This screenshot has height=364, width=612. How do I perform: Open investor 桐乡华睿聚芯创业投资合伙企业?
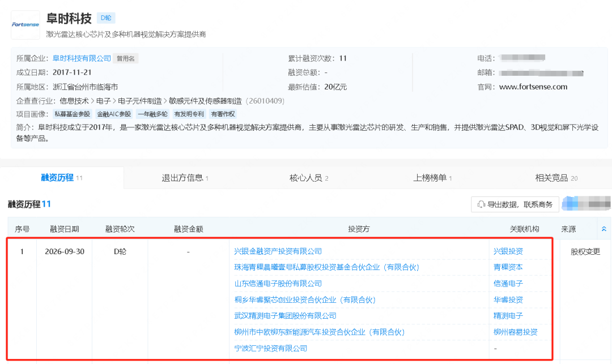(x=305, y=299)
